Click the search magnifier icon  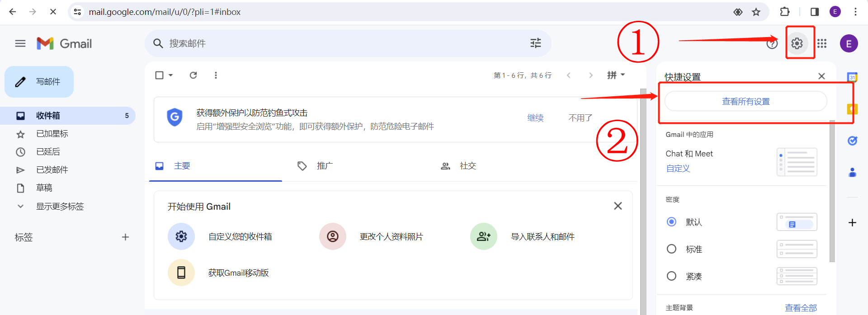[x=158, y=43]
